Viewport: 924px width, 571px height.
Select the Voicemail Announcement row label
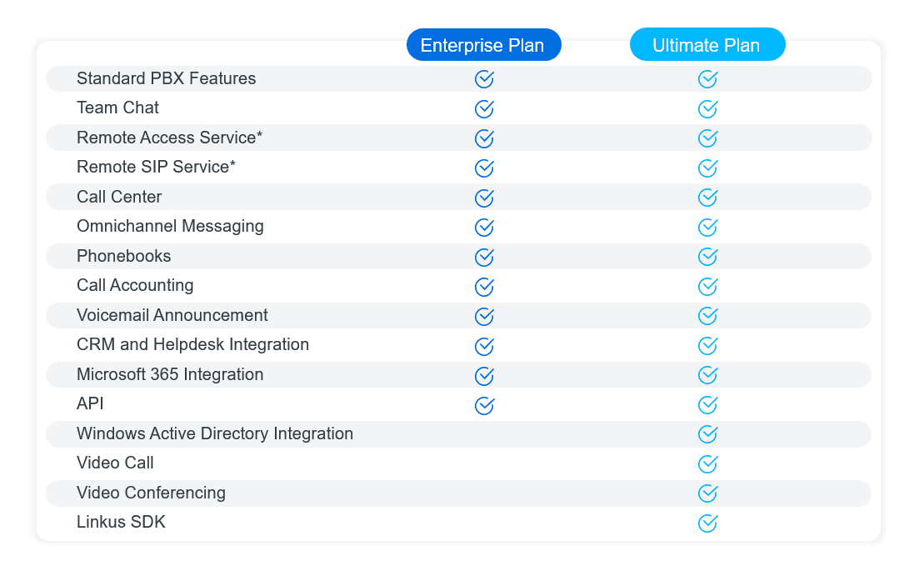click(x=172, y=315)
